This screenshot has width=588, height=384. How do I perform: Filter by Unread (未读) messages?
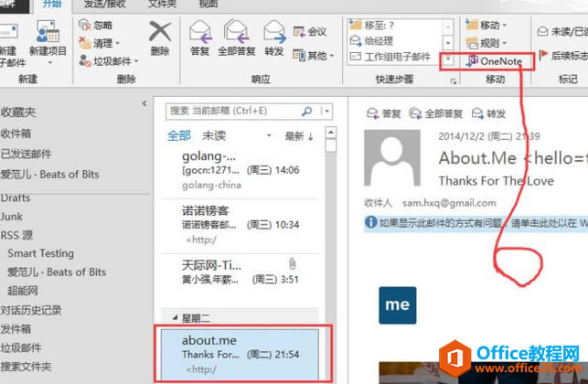coord(214,135)
